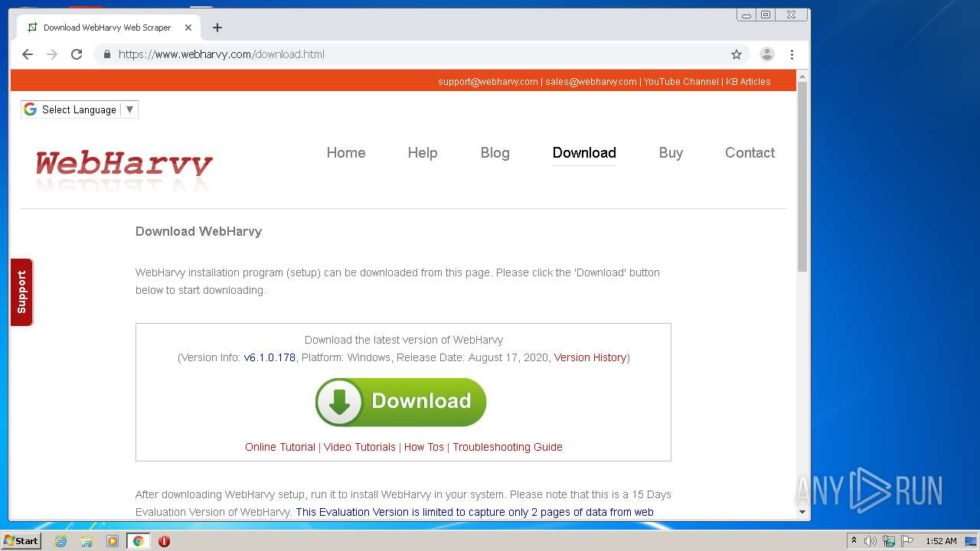This screenshot has width=980, height=551.
Task: Open Windows Explorer folder in taskbar
Action: pyautogui.click(x=87, y=541)
